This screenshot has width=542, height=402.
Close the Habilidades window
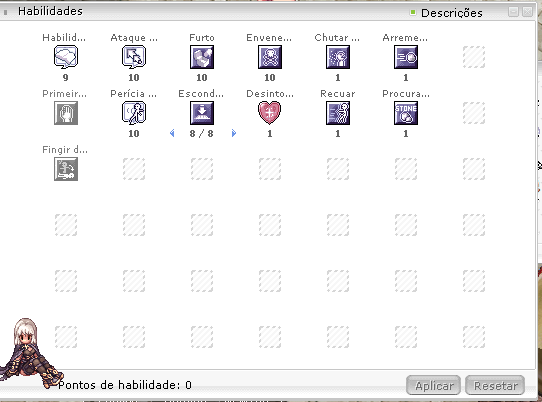[x=527, y=12]
